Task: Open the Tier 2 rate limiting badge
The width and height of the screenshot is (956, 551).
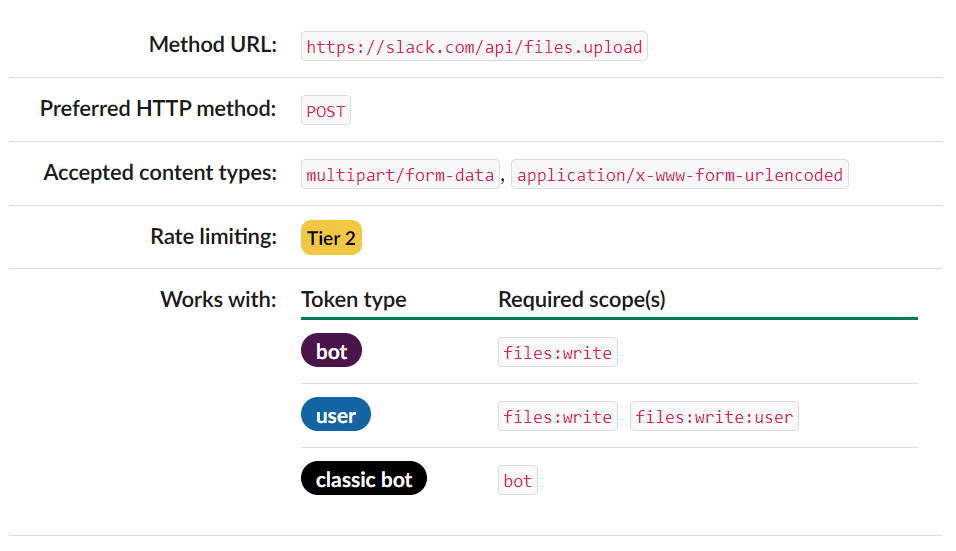Action: (x=331, y=238)
